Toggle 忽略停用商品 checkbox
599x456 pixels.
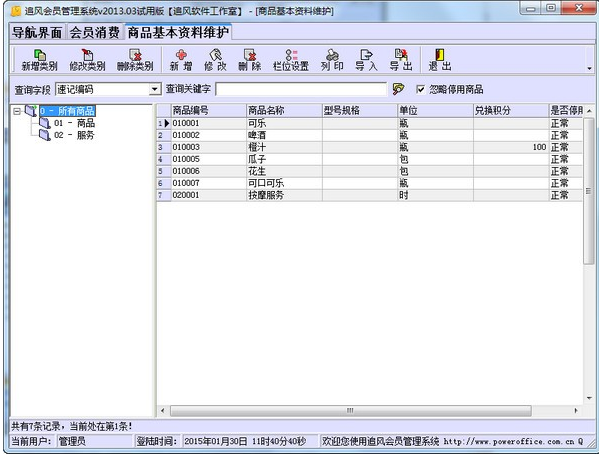tap(420, 89)
